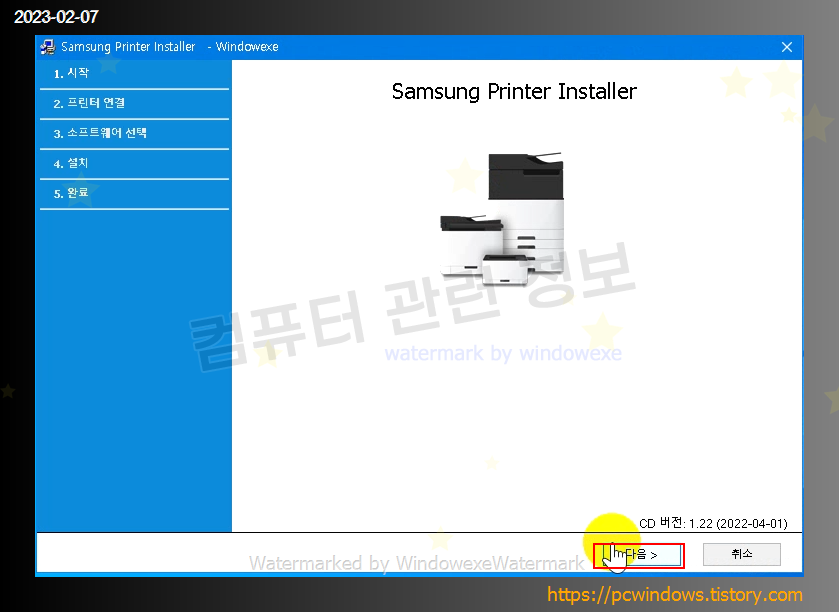Click the Samsung Printer Installer heading

514,91
